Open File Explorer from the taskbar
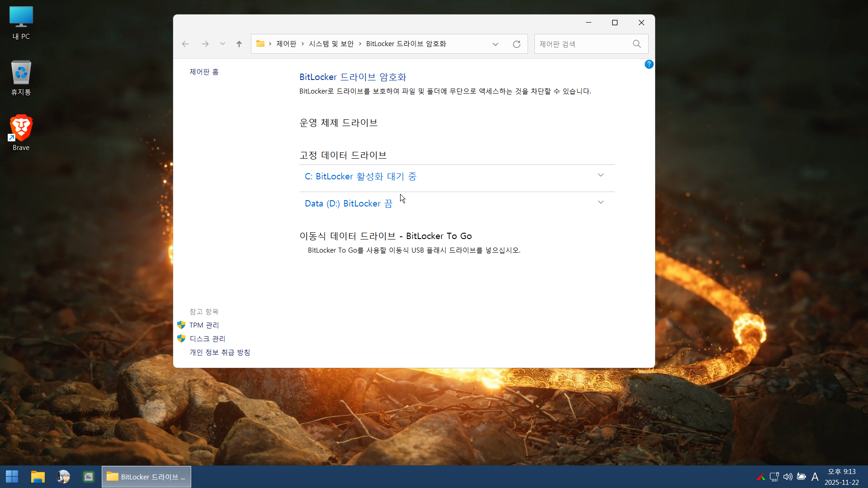This screenshot has width=868, height=488. click(38, 477)
